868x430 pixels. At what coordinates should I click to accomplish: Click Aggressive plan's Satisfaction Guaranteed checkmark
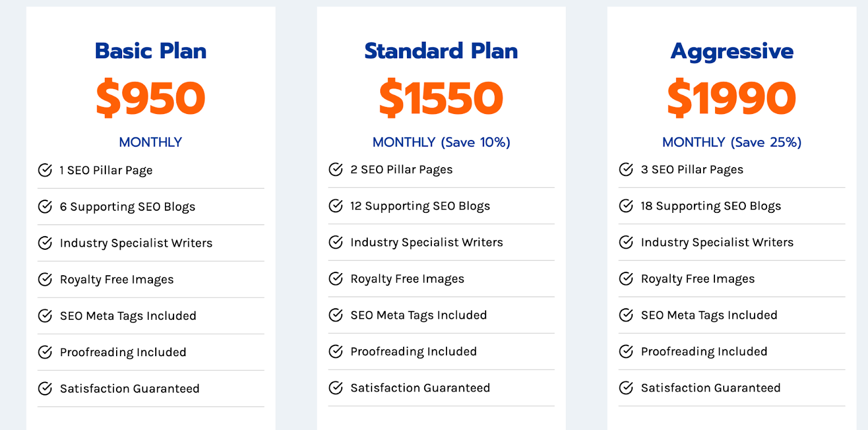coord(626,388)
